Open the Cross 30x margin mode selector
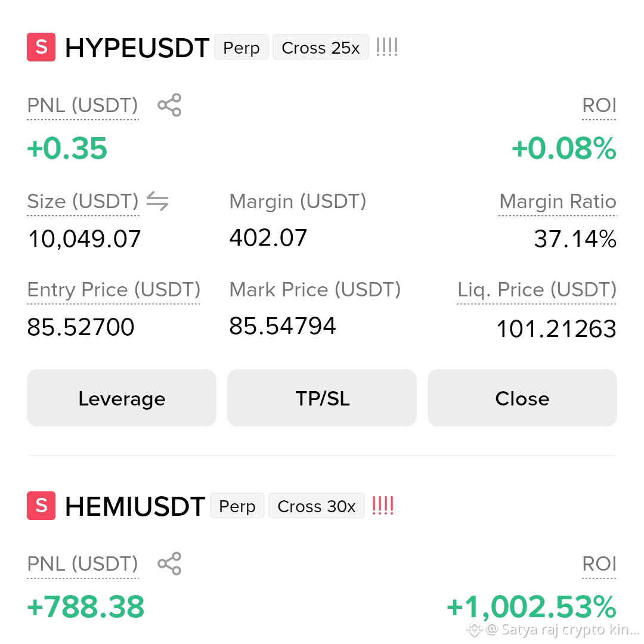This screenshot has height=644, width=644. pos(317,506)
